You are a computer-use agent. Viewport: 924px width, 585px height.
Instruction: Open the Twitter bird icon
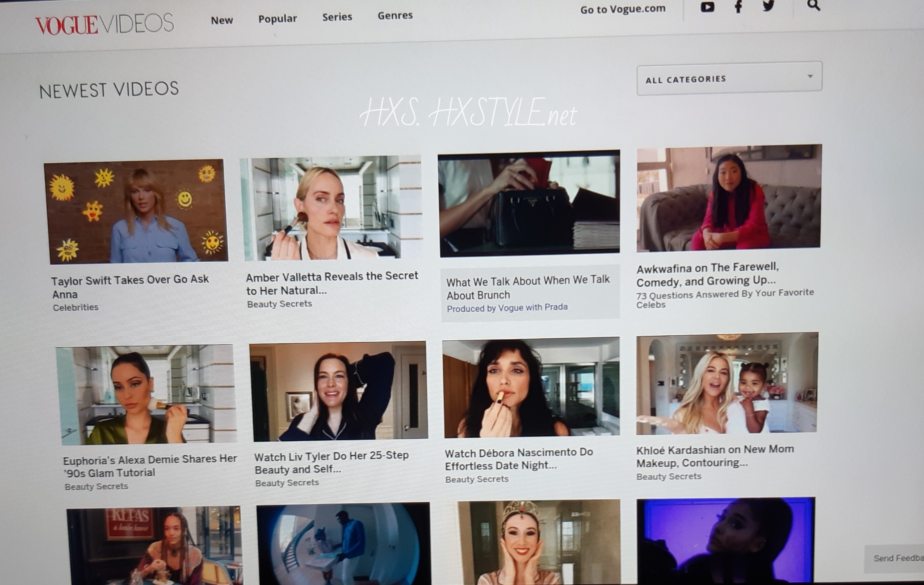768,6
